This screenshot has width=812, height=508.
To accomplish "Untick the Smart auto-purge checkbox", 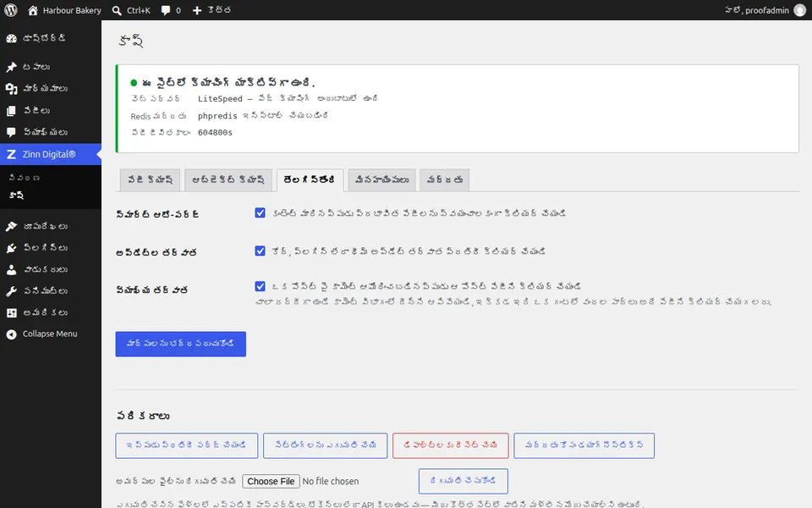I will (260, 213).
